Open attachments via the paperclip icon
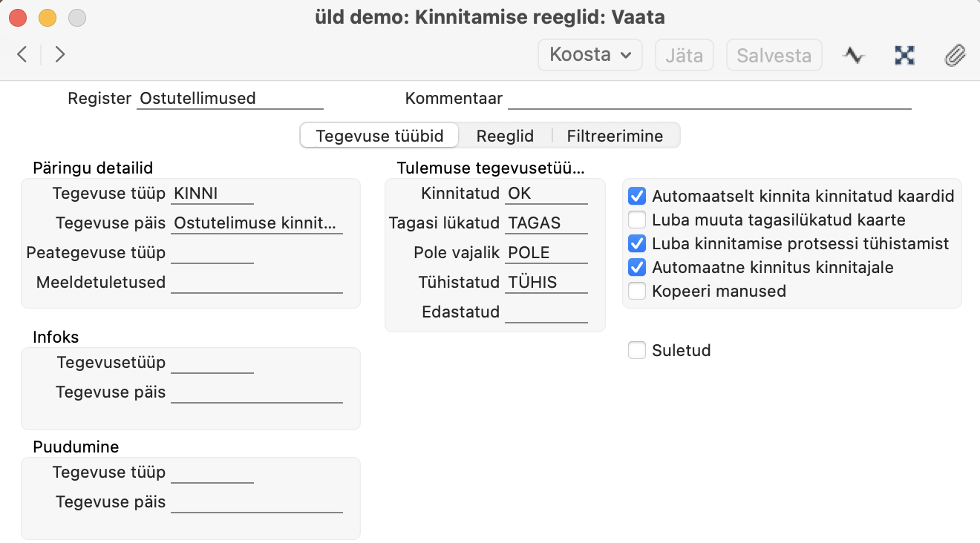Viewport: 980px width, 543px height. 955,55
